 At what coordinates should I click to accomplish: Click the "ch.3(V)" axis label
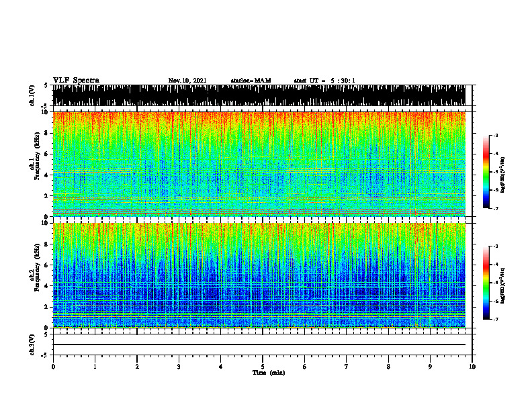pyautogui.click(x=32, y=345)
